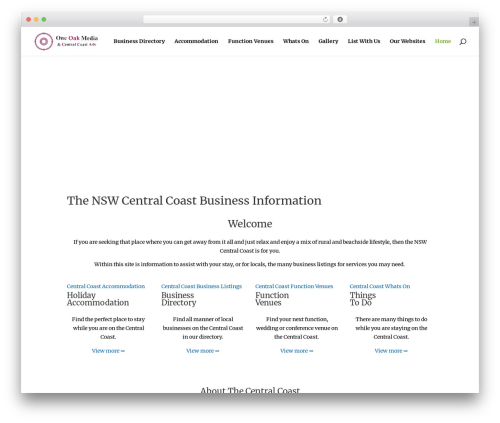Follow Central Coast Business Listings link
Screen dimensions: 500x423
[x=201, y=286]
